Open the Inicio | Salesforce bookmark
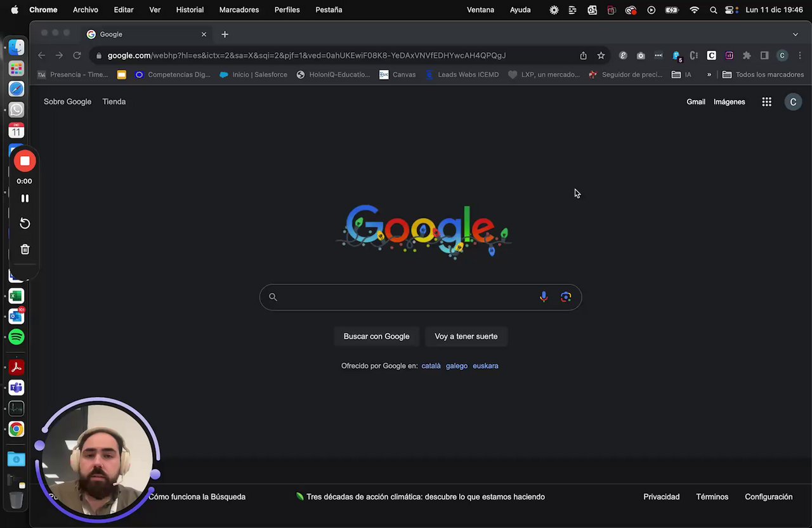Image resolution: width=812 pixels, height=528 pixels. (253, 74)
